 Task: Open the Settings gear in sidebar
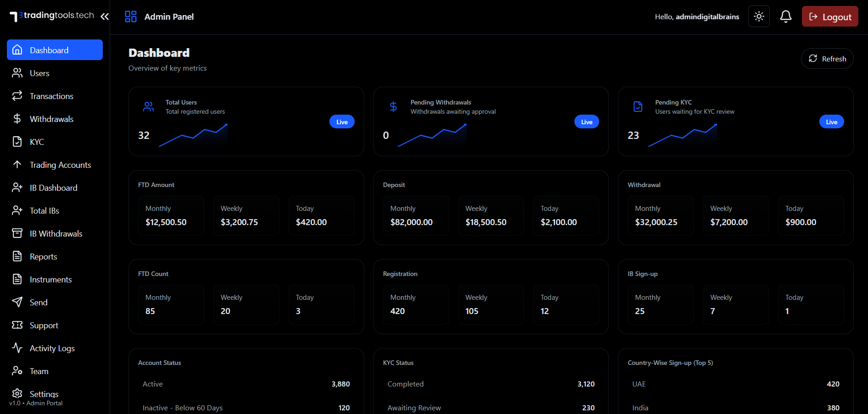coord(17,393)
